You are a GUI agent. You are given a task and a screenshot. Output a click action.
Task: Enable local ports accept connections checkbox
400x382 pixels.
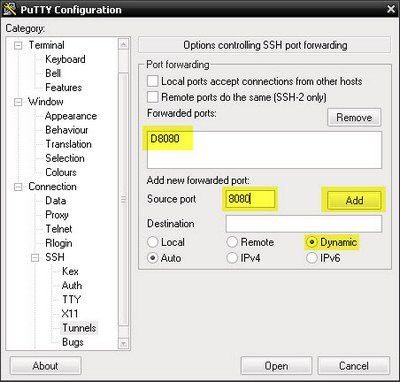[x=153, y=81]
